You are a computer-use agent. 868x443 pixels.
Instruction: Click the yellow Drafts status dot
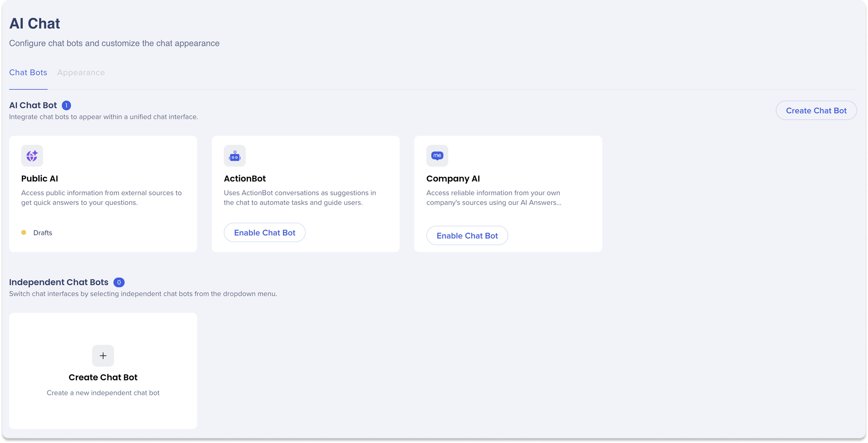tap(24, 232)
